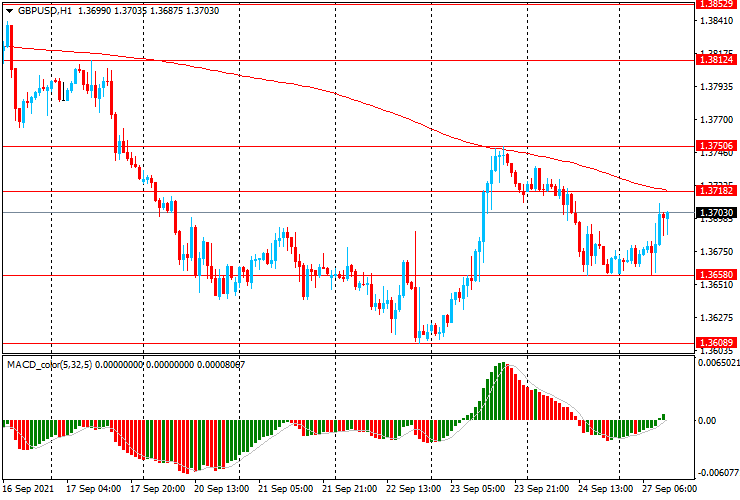The width and height of the screenshot is (740, 500).
Task: Select the 1.36580 red price label
Action: pyautogui.click(x=716, y=274)
